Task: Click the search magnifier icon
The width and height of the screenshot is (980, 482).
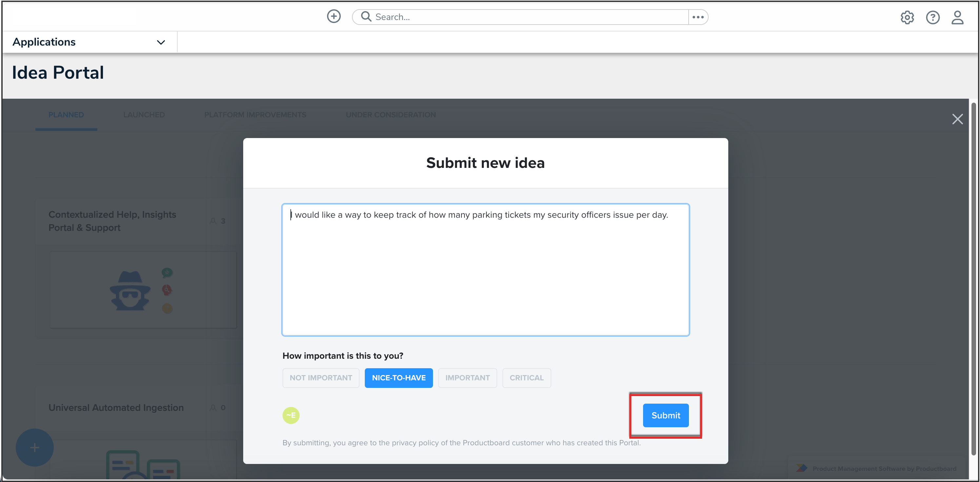Action: [x=365, y=17]
